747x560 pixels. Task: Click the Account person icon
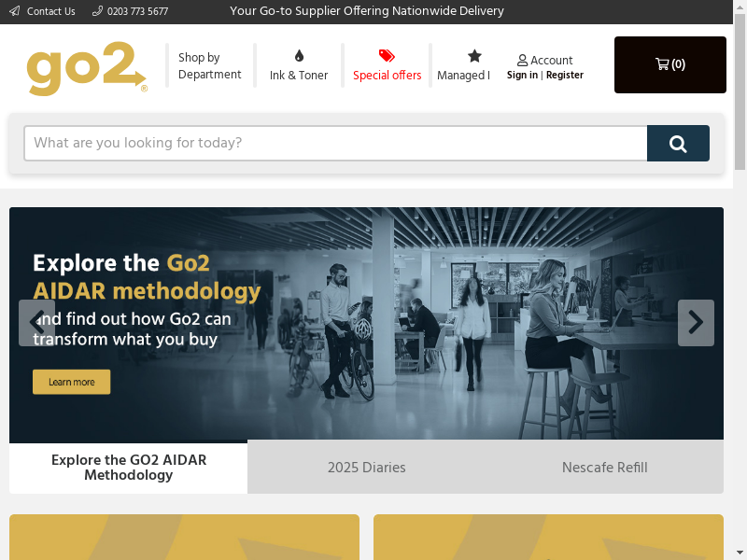pyautogui.click(x=522, y=61)
